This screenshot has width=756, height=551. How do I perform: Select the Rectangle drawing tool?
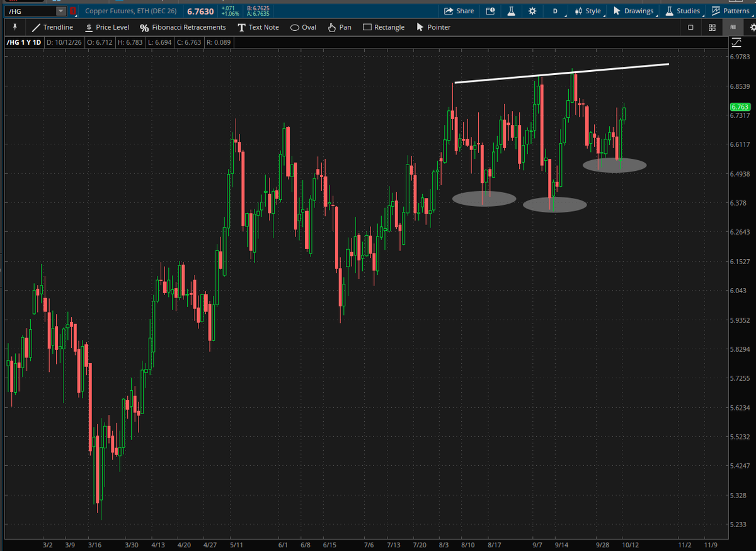click(384, 28)
